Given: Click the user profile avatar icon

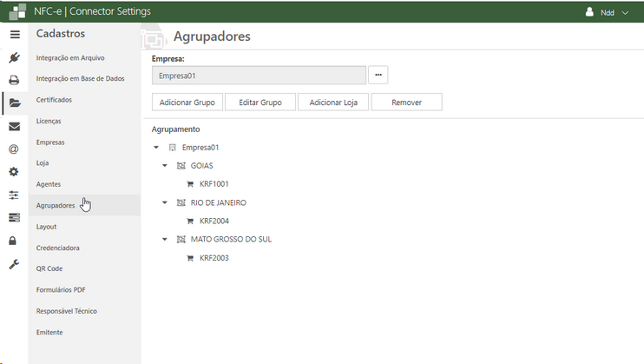Looking at the screenshot, I should (x=589, y=12).
